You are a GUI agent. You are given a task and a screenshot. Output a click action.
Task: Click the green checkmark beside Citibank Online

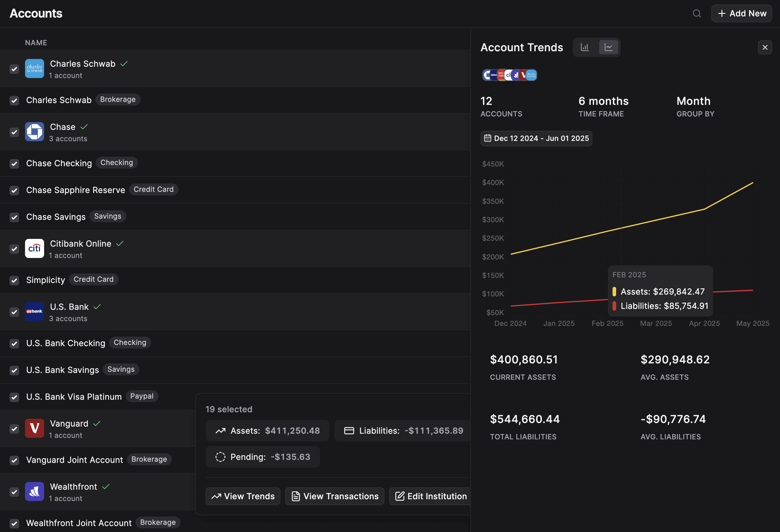pyautogui.click(x=120, y=243)
